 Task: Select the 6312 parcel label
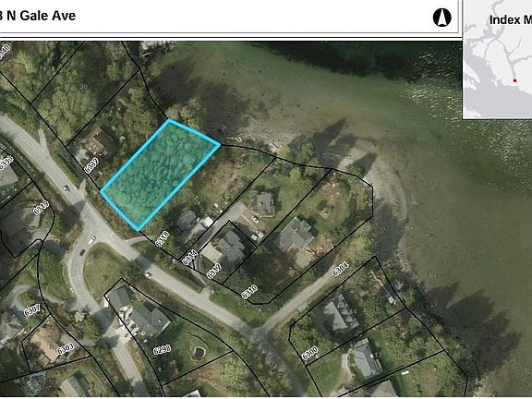(214, 272)
